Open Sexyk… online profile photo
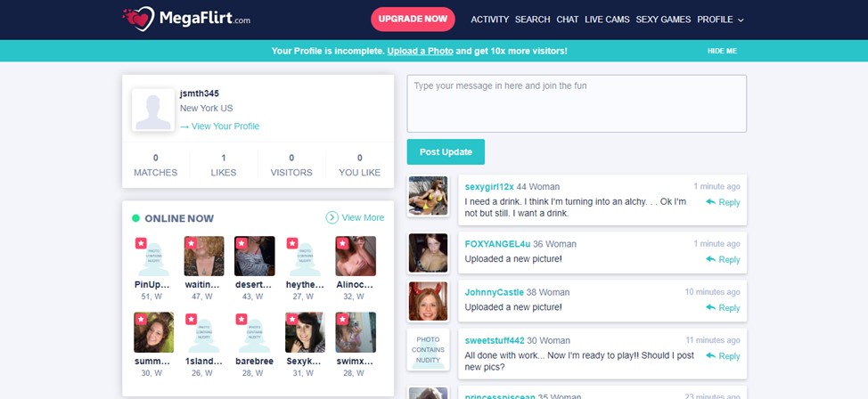868x399 pixels. [305, 332]
